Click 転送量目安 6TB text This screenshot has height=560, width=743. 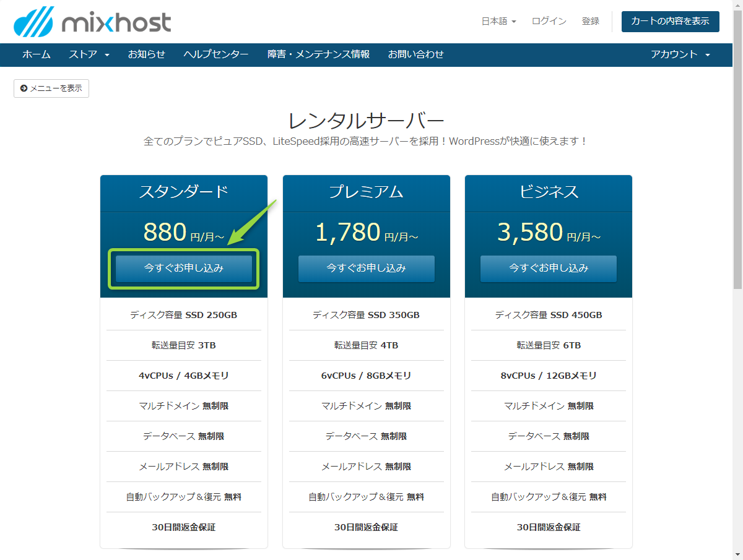pos(549,345)
